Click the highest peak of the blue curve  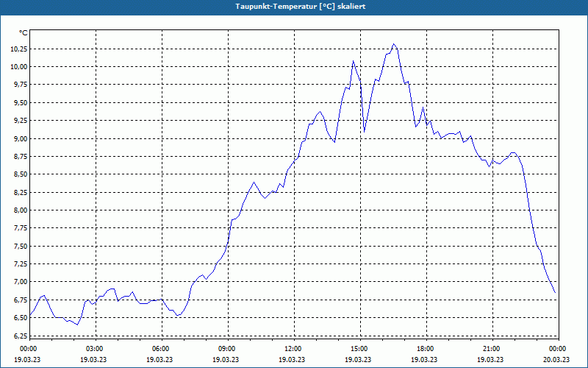point(393,44)
